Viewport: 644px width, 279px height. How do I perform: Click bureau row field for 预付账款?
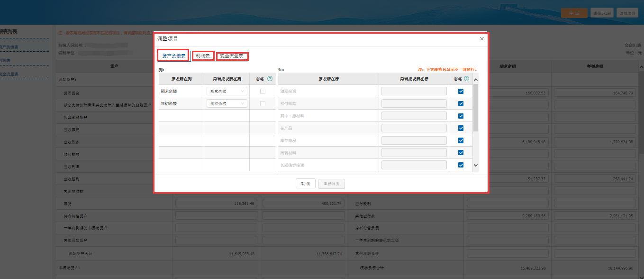click(414, 103)
